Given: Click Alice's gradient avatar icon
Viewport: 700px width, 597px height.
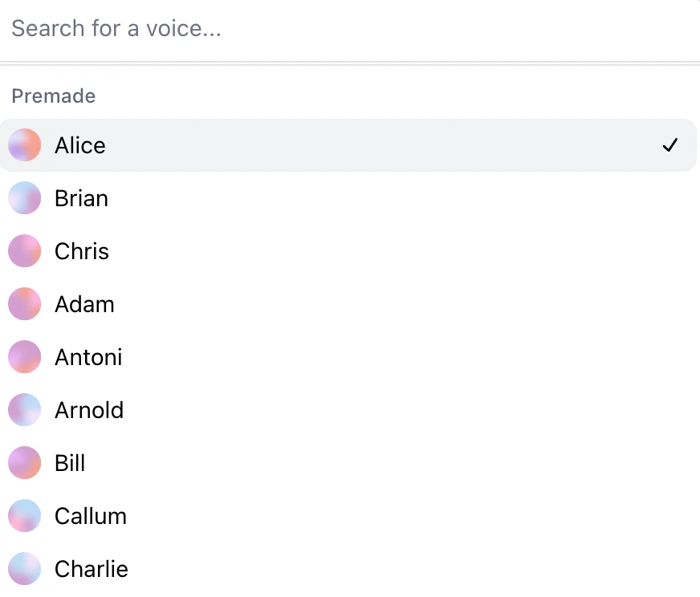Looking at the screenshot, I should 25,145.
